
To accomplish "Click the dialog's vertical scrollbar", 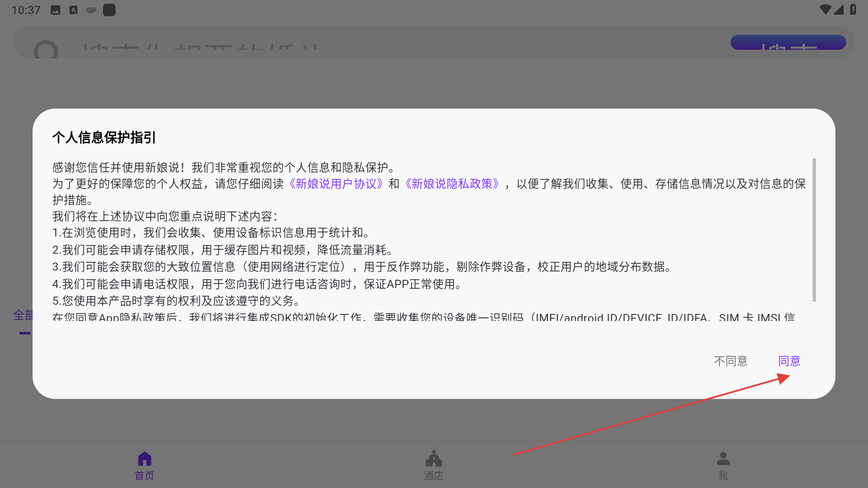I will coord(814,230).
